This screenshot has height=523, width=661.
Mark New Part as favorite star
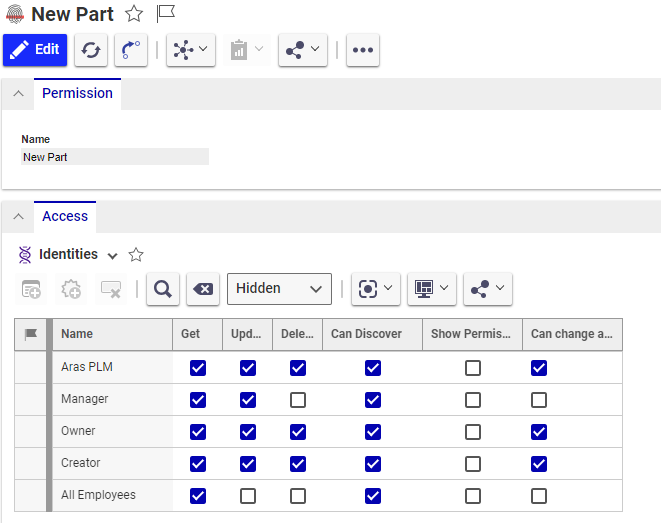pos(134,14)
